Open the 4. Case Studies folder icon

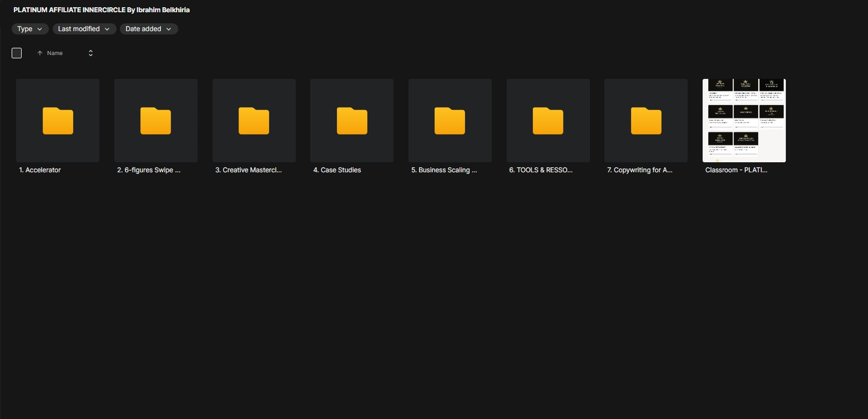click(352, 120)
